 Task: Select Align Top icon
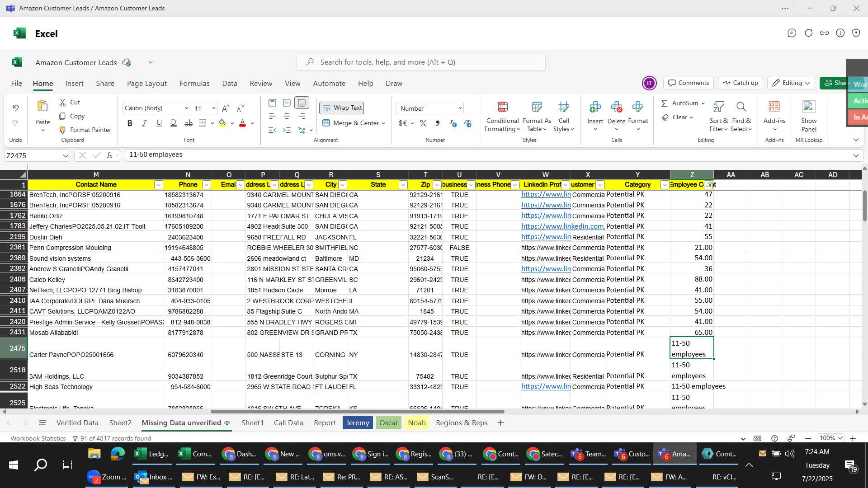[x=272, y=103]
